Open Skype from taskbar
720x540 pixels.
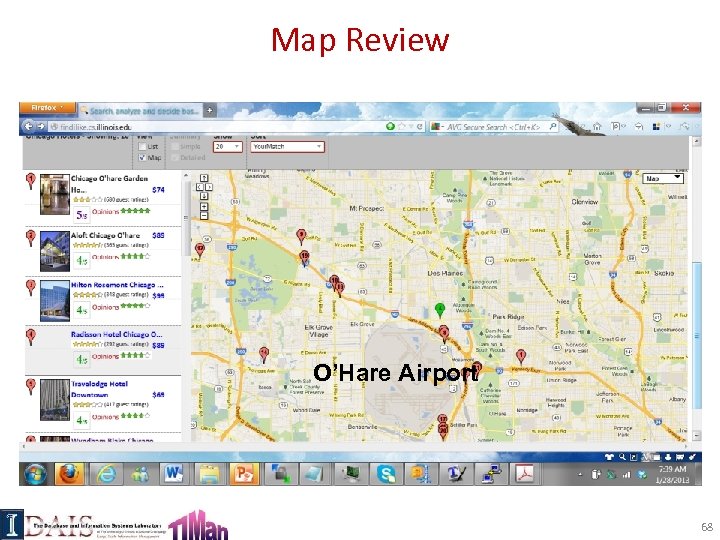pos(386,474)
